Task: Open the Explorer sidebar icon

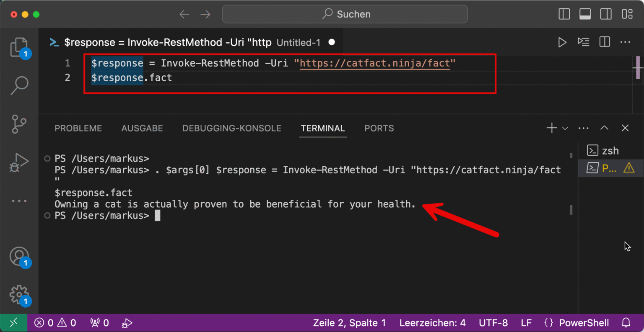Action: click(19, 47)
